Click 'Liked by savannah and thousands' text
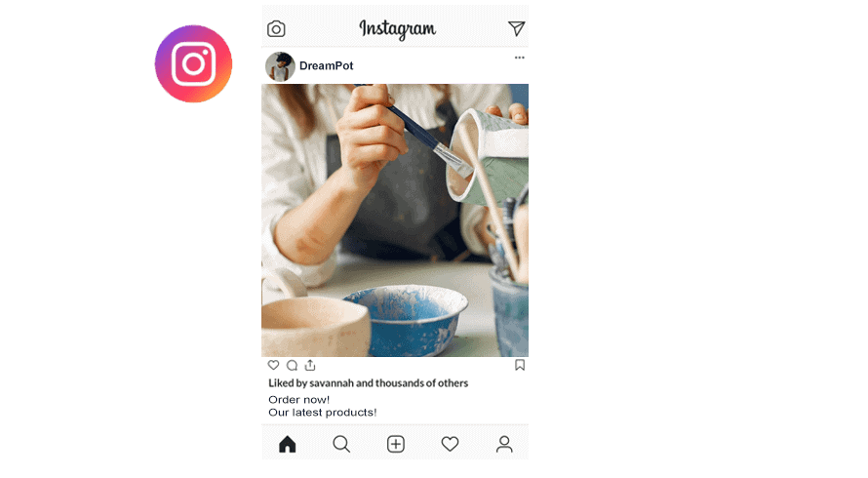 coord(368,383)
